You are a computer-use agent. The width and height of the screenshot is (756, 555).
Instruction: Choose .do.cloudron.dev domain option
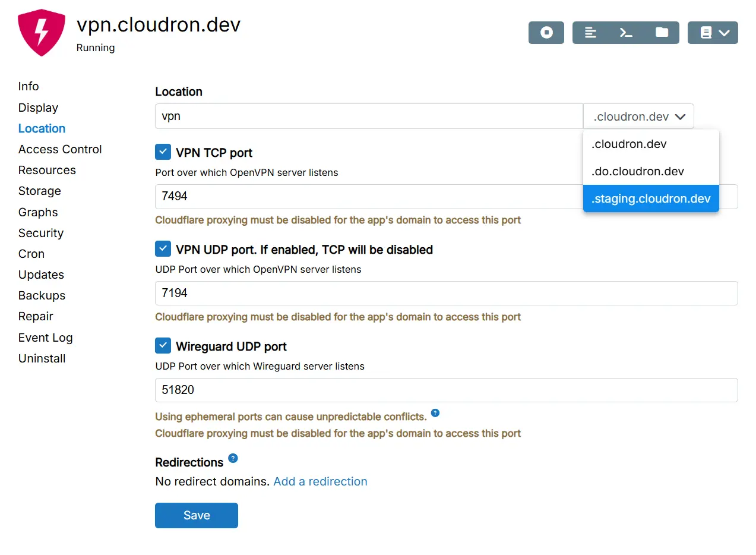click(638, 171)
